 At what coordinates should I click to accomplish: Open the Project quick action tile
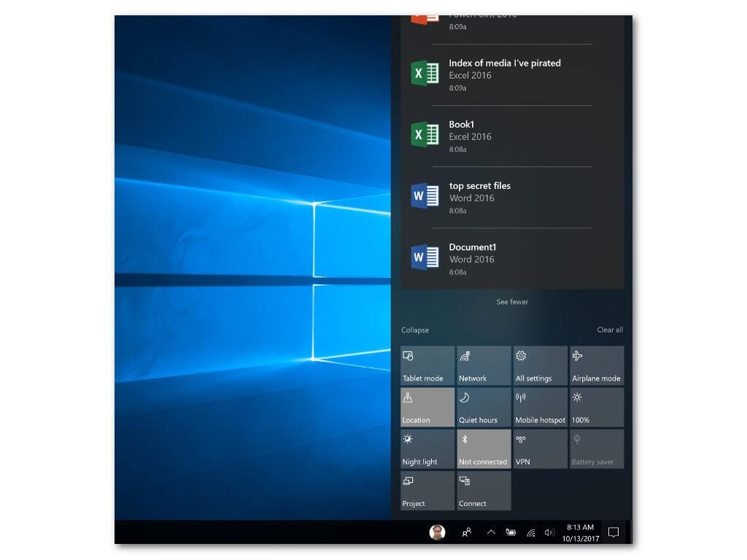tap(427, 491)
